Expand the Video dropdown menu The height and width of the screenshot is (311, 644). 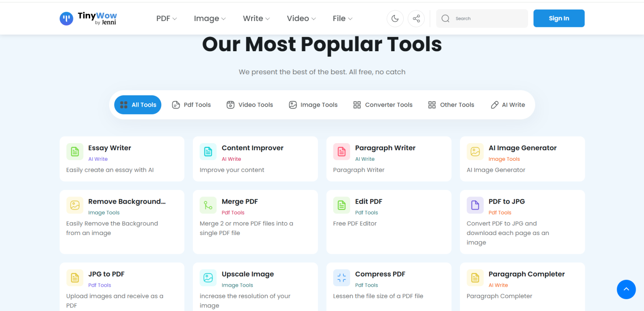301,18
